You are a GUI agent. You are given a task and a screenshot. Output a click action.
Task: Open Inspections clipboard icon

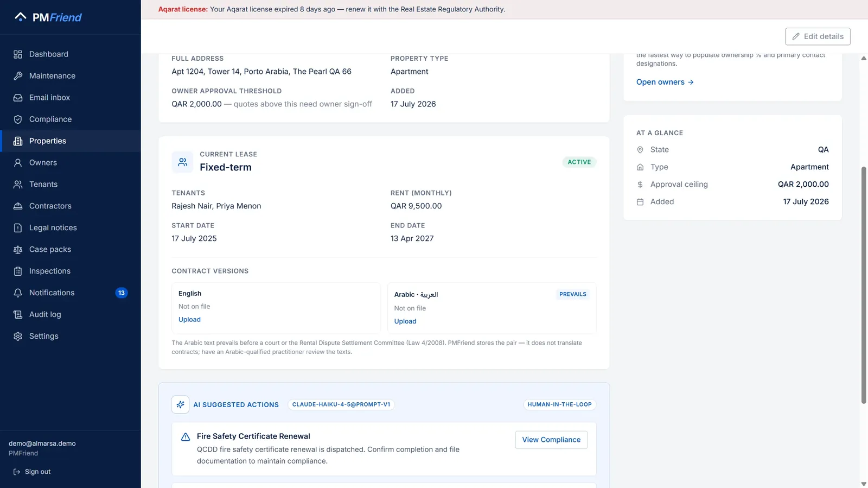point(18,271)
